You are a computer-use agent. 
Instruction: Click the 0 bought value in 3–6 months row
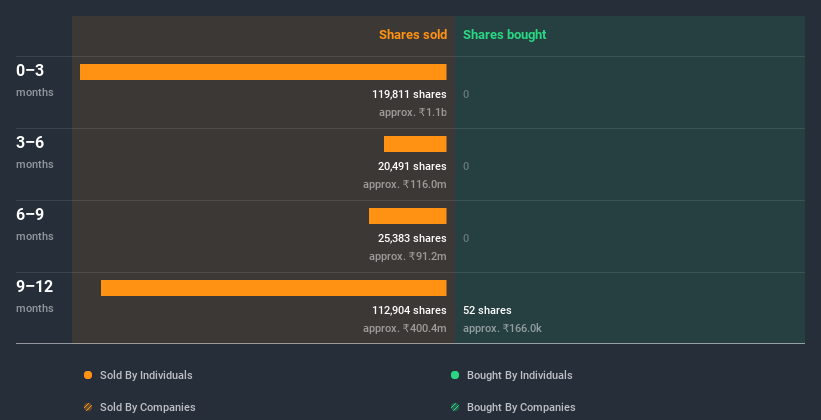[466, 166]
